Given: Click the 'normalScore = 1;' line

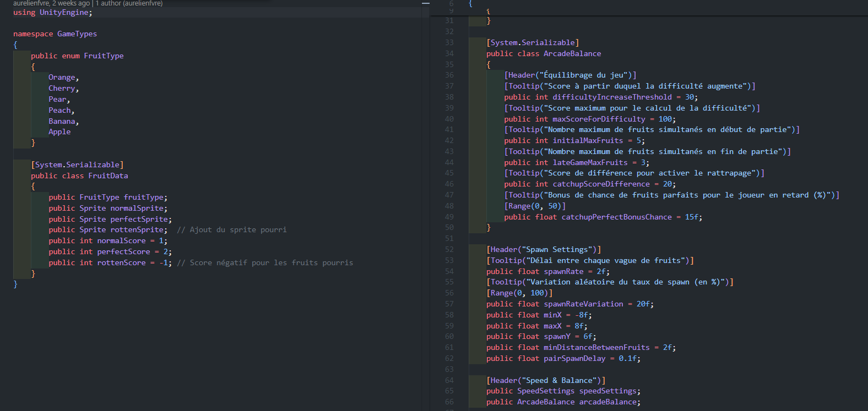Looking at the screenshot, I should [x=108, y=241].
